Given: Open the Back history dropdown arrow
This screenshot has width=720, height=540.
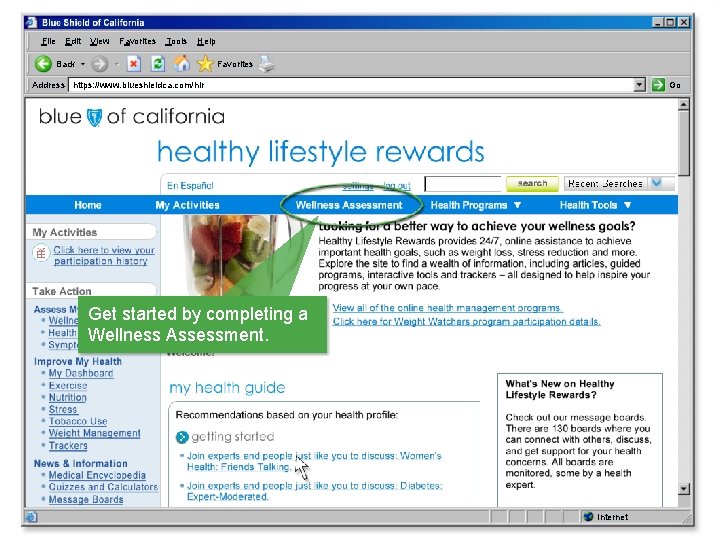Looking at the screenshot, I should (83, 64).
